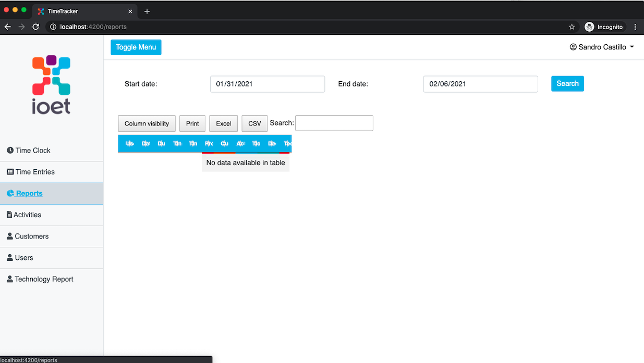Viewport: 644px width, 363px height.
Task: Sort table by the Date column header
Action: tap(146, 143)
